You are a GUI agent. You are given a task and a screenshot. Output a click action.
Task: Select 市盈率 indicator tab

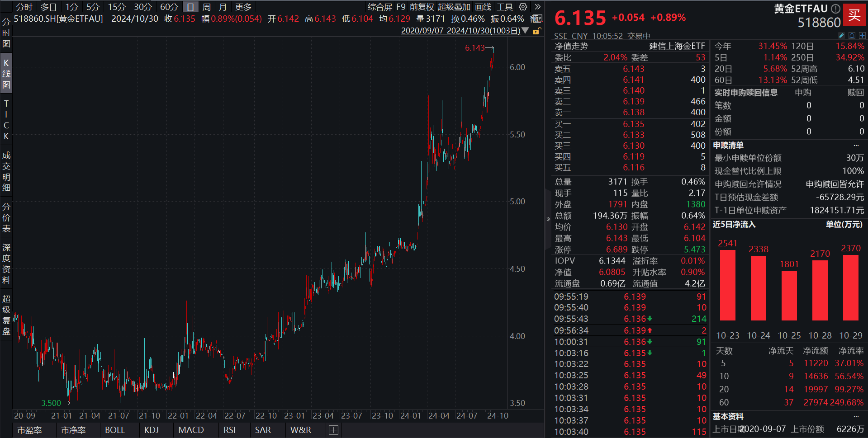(29, 430)
